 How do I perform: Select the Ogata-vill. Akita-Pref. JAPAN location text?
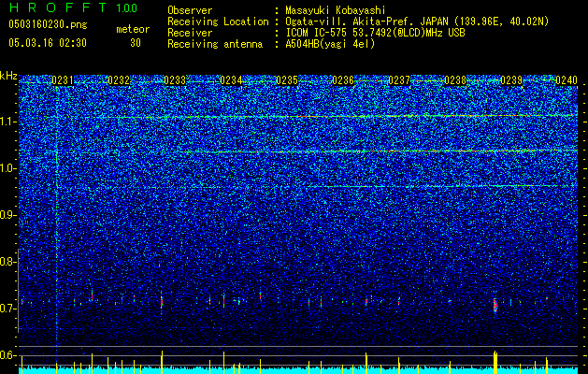417,22
